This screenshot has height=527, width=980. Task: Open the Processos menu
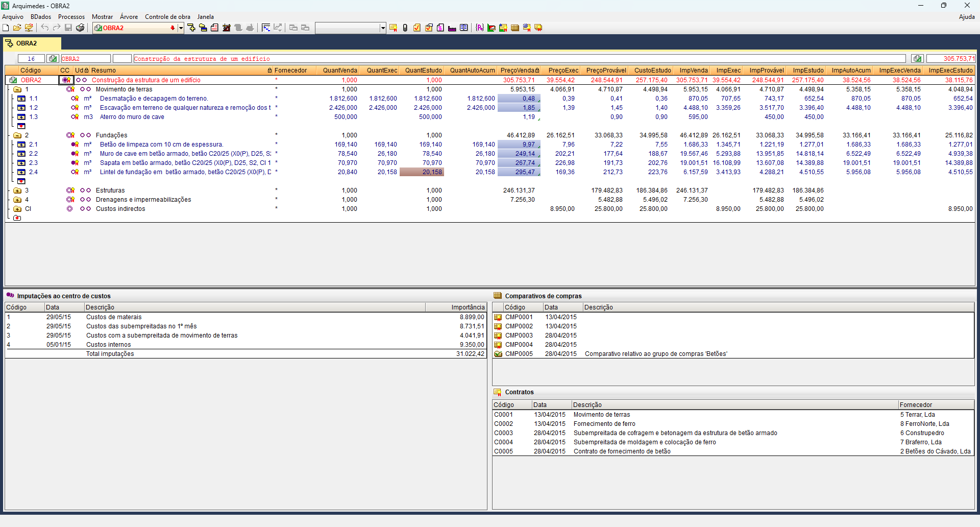tap(71, 17)
